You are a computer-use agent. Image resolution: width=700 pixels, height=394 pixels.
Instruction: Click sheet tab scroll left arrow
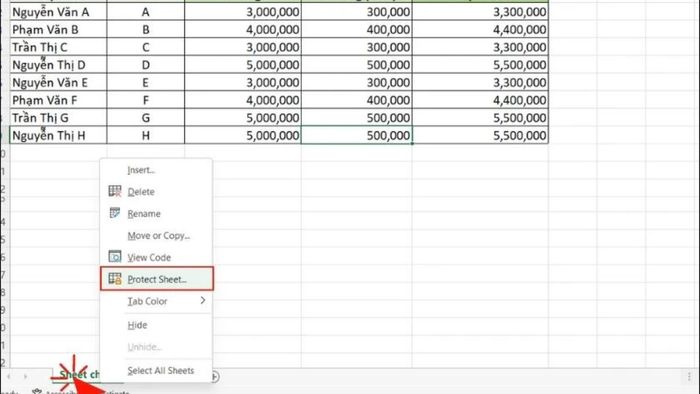coord(9,377)
